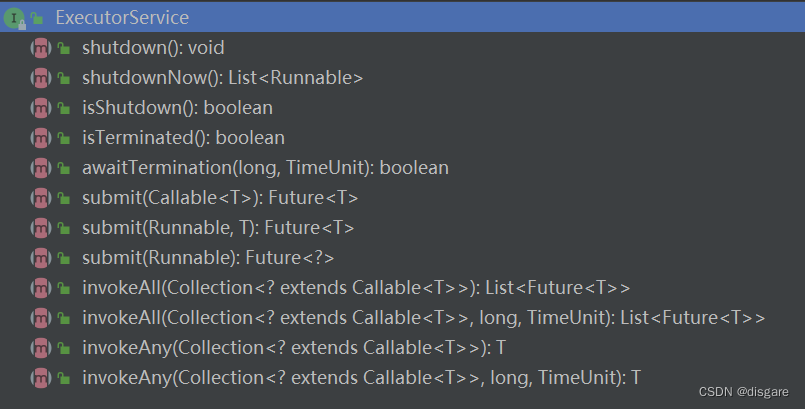This screenshot has width=805, height=409.
Task: Select submit(Runnable, T): Future<T> method
Action: tap(218, 227)
